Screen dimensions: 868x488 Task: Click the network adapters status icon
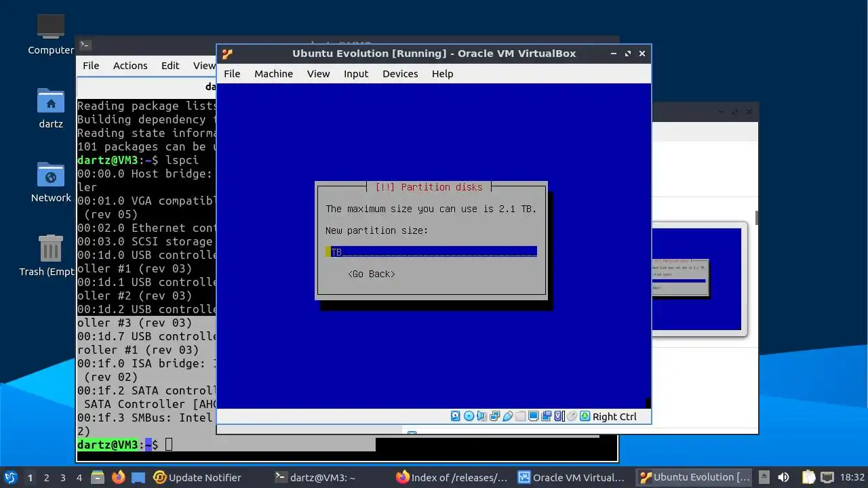(x=494, y=416)
